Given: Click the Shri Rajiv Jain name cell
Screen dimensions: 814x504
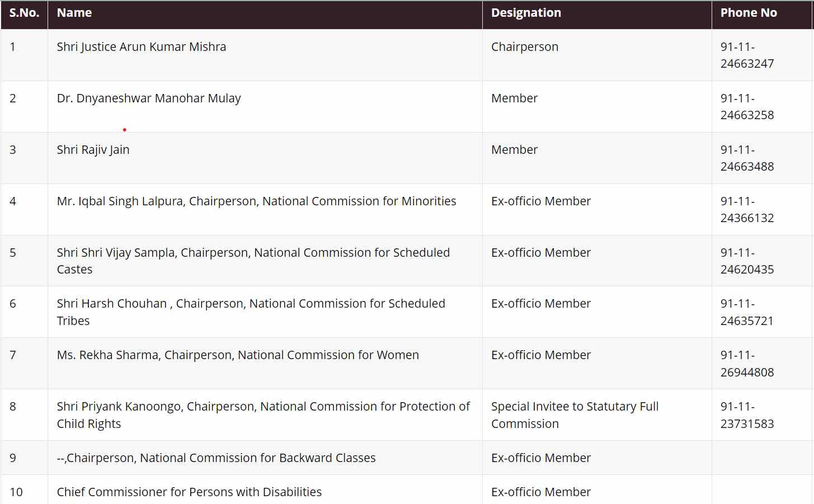Looking at the screenshot, I should 93,150.
